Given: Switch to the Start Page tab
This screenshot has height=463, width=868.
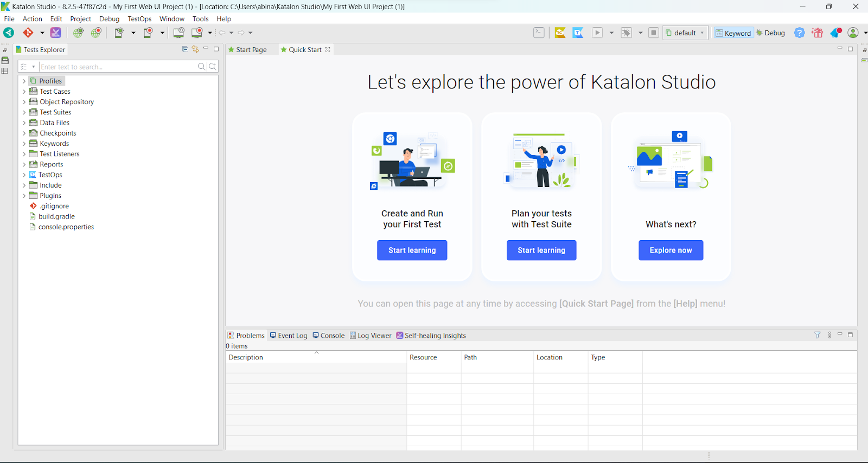Looking at the screenshot, I should [248, 49].
